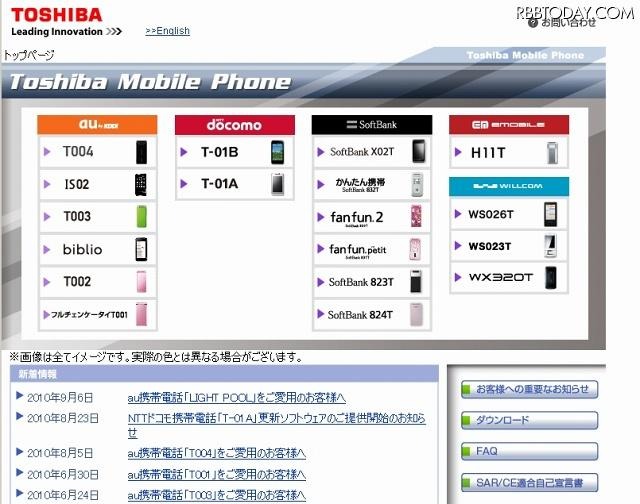Open the docomo carrier header

[x=235, y=124]
